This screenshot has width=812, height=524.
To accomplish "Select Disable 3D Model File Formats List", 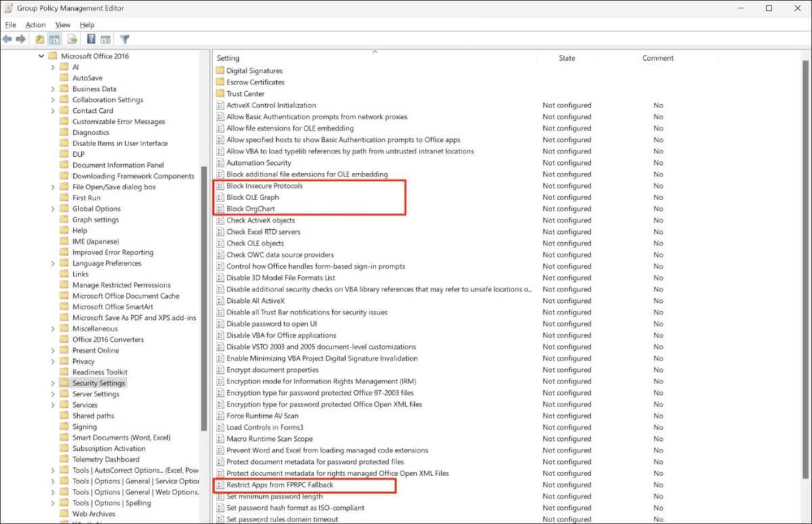I will [x=281, y=277].
